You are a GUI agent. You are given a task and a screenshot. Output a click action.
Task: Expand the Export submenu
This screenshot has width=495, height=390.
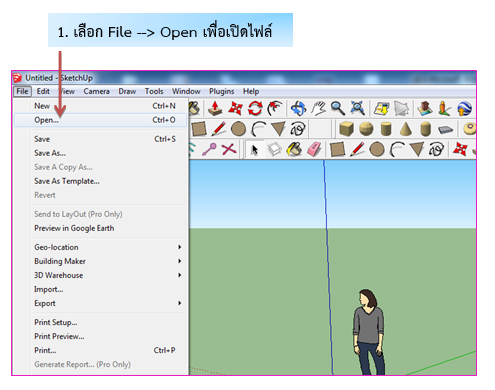[x=109, y=303]
